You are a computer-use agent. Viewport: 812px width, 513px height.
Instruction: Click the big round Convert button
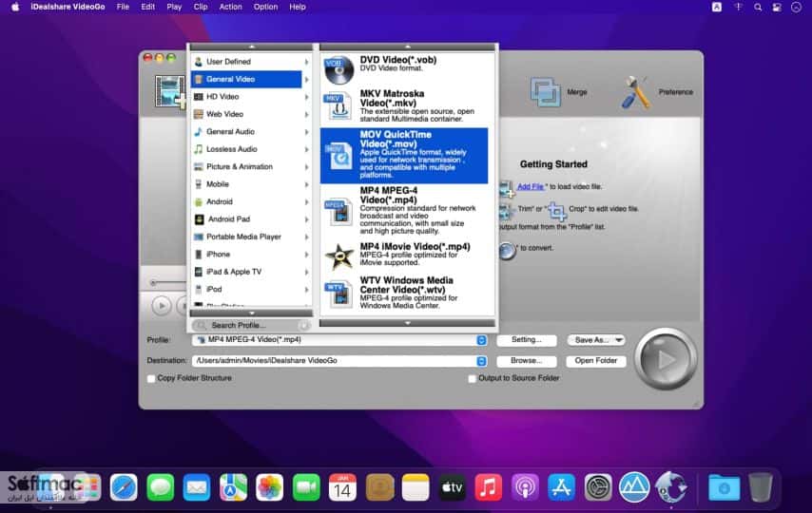tap(666, 359)
